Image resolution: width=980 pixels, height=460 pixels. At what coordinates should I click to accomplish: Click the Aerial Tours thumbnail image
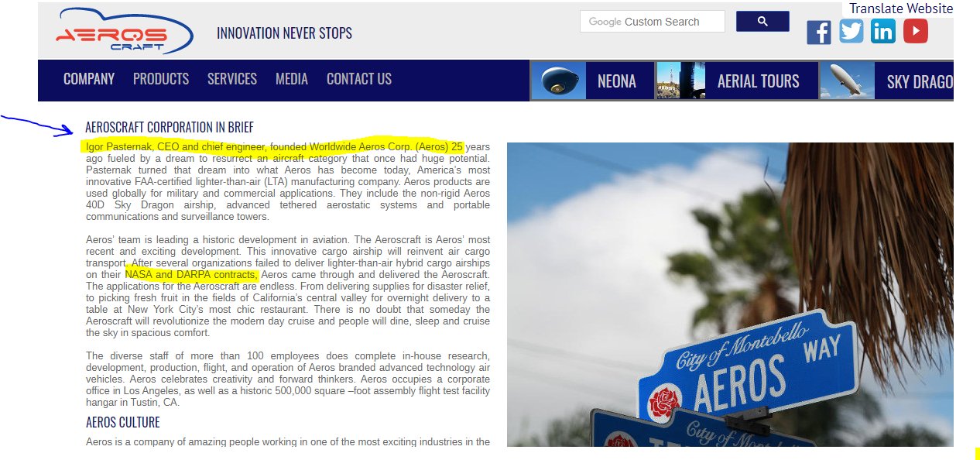[x=680, y=81]
